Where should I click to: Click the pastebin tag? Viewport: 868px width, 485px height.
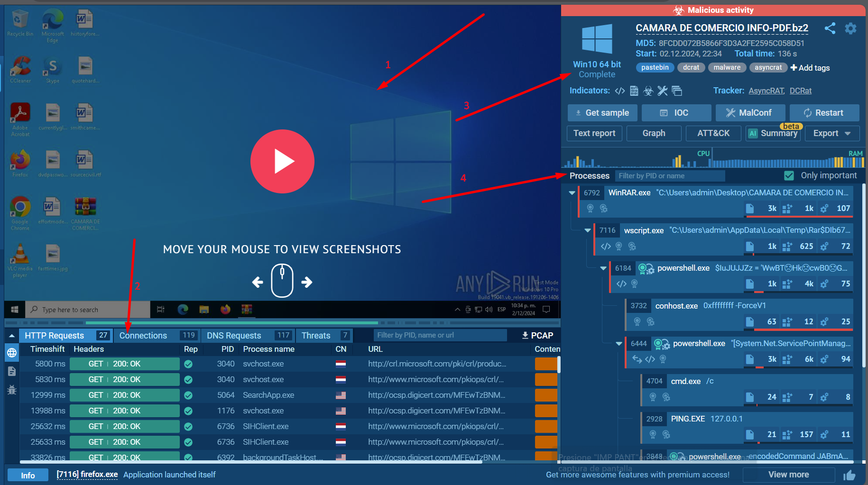pyautogui.click(x=655, y=67)
